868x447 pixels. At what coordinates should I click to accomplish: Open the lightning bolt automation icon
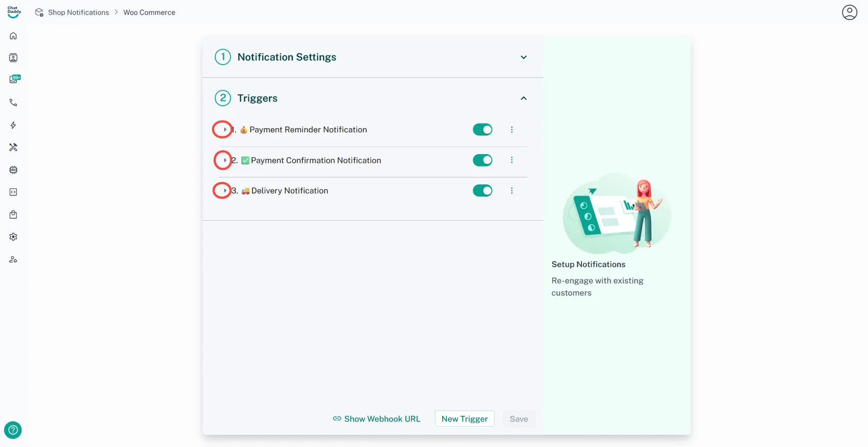(x=14, y=125)
